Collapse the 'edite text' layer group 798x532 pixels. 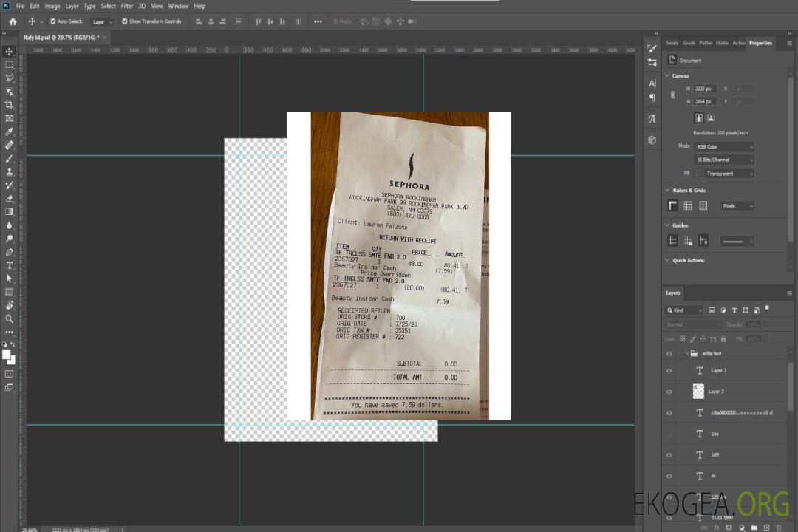click(x=686, y=353)
